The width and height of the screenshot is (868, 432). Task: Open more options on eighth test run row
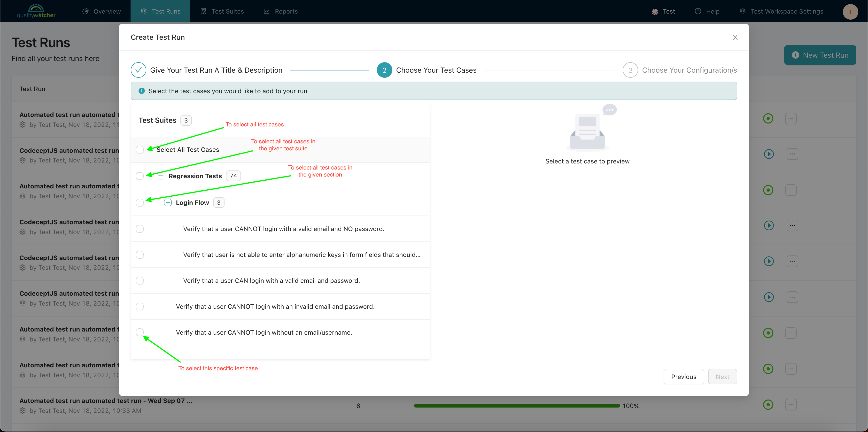coord(791,369)
